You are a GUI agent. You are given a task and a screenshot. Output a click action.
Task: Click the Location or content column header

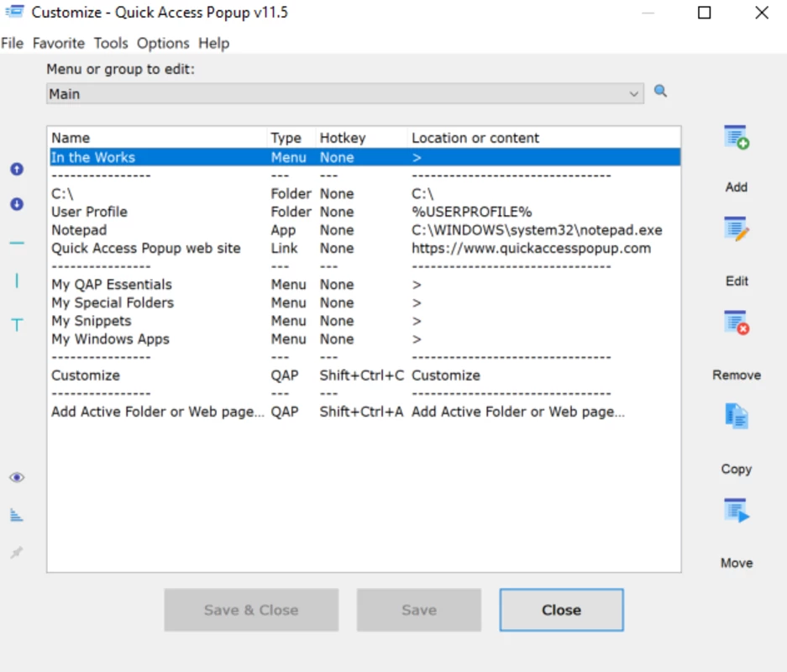pos(544,138)
